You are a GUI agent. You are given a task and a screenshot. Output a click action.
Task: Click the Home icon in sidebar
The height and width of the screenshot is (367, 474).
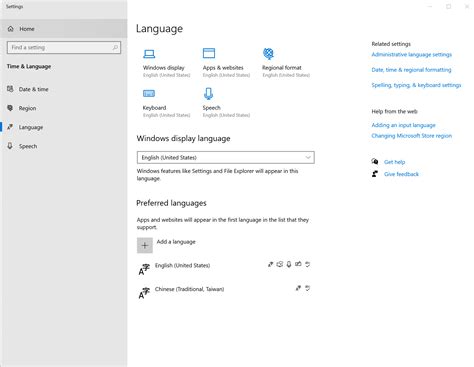tap(11, 29)
